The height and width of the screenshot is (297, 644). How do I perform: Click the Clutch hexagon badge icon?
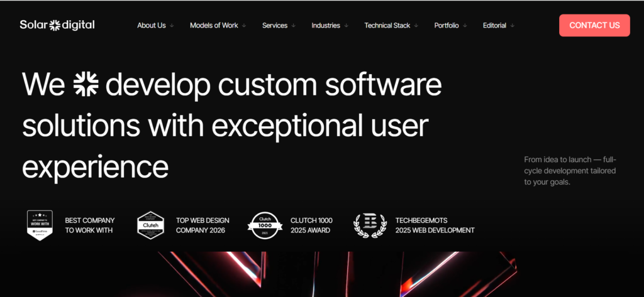pyautogui.click(x=150, y=225)
